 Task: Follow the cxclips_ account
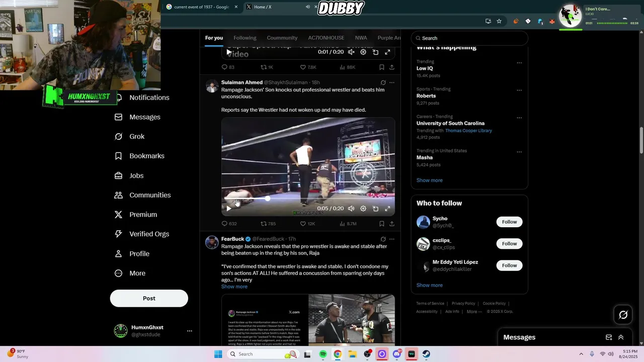[x=509, y=244]
